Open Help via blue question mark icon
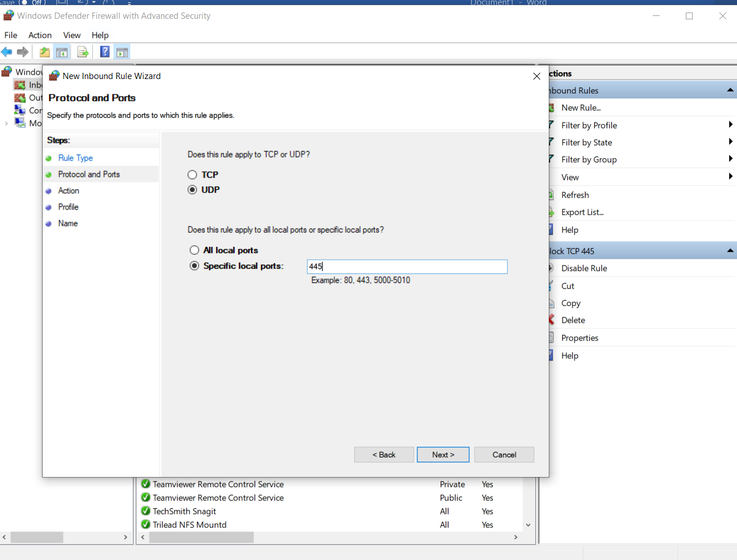 (105, 52)
